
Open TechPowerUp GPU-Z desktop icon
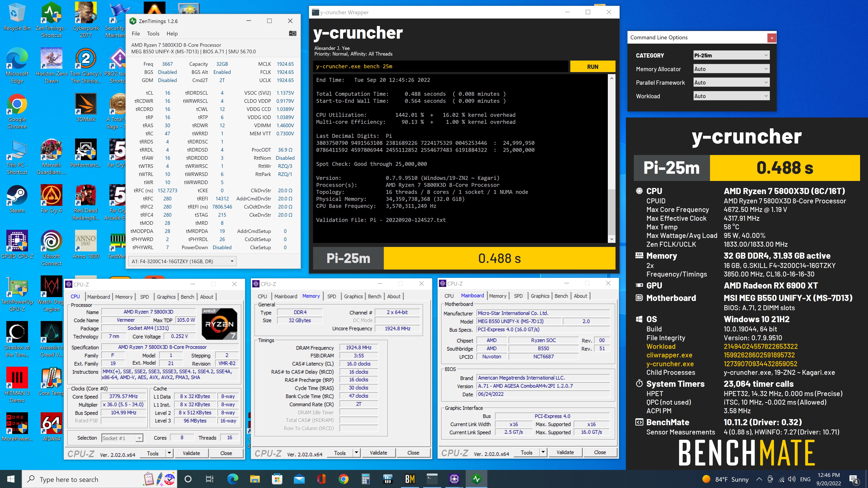[x=17, y=294]
